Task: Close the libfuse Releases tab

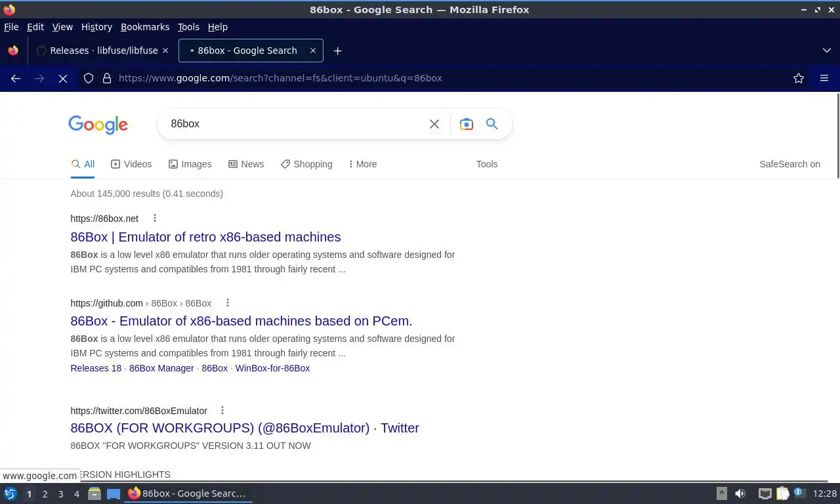Action: [x=165, y=51]
